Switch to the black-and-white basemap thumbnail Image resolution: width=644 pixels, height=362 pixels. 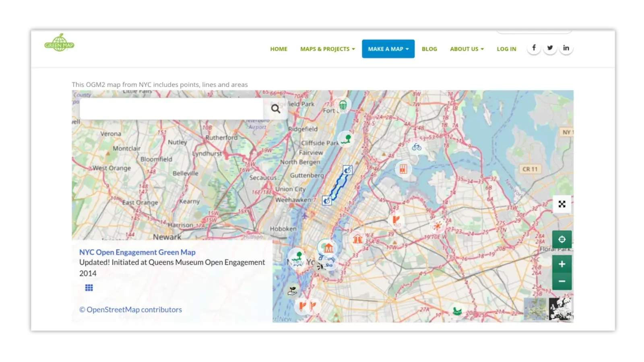tap(560, 309)
